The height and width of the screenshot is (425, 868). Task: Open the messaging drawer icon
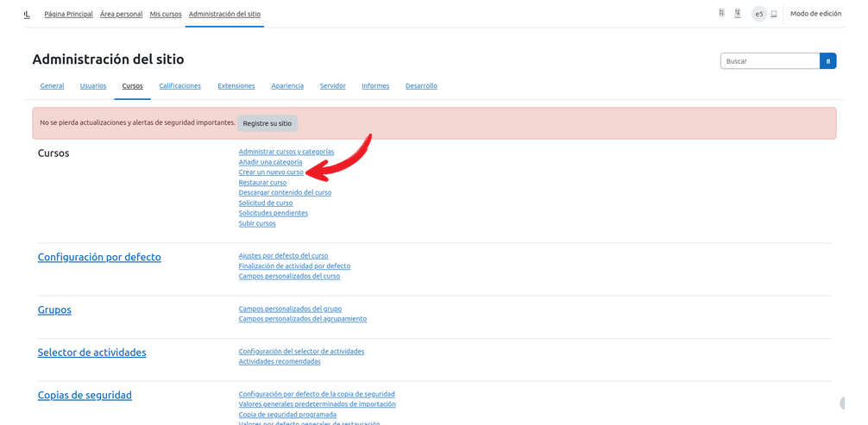(x=738, y=14)
